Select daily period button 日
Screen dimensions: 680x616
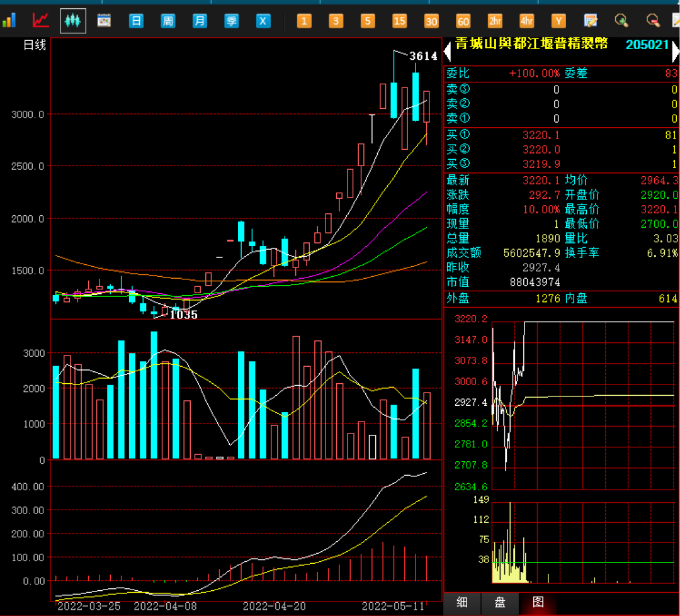136,21
